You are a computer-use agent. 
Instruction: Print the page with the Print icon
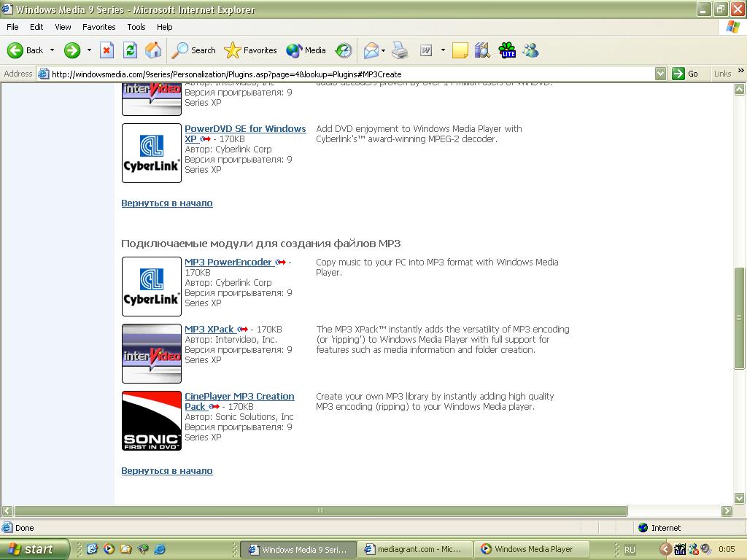click(400, 50)
